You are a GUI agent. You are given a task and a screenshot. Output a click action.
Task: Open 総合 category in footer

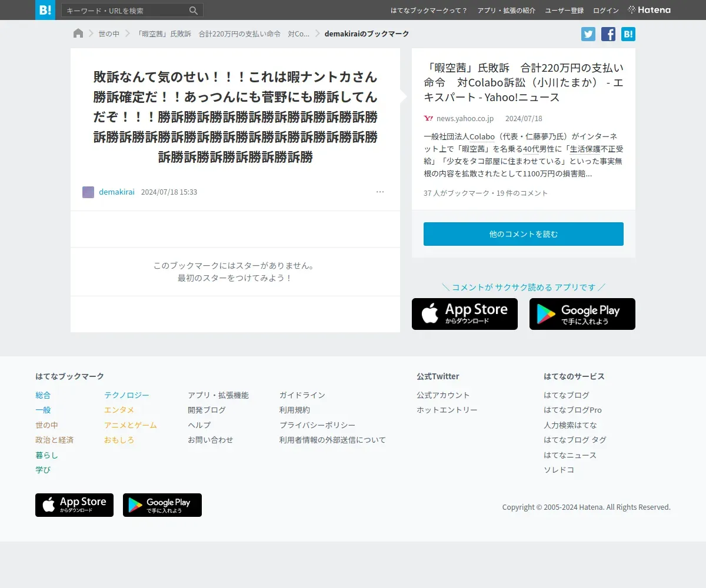[x=43, y=395]
